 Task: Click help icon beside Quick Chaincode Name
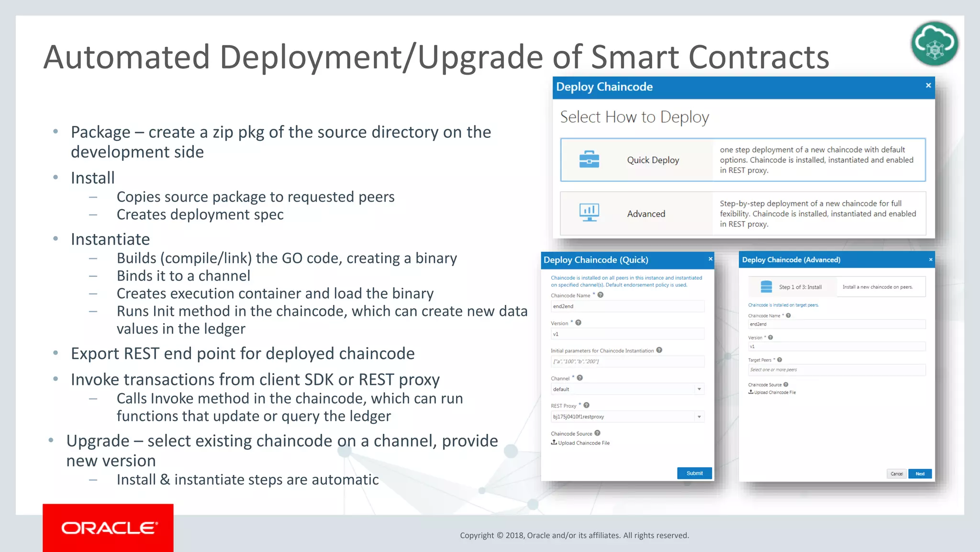point(601,295)
